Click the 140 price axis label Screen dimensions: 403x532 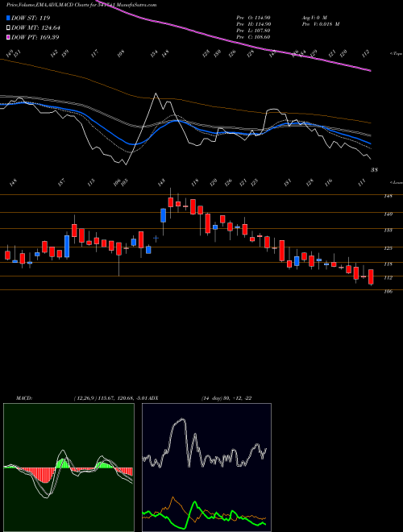pyautogui.click(x=388, y=214)
